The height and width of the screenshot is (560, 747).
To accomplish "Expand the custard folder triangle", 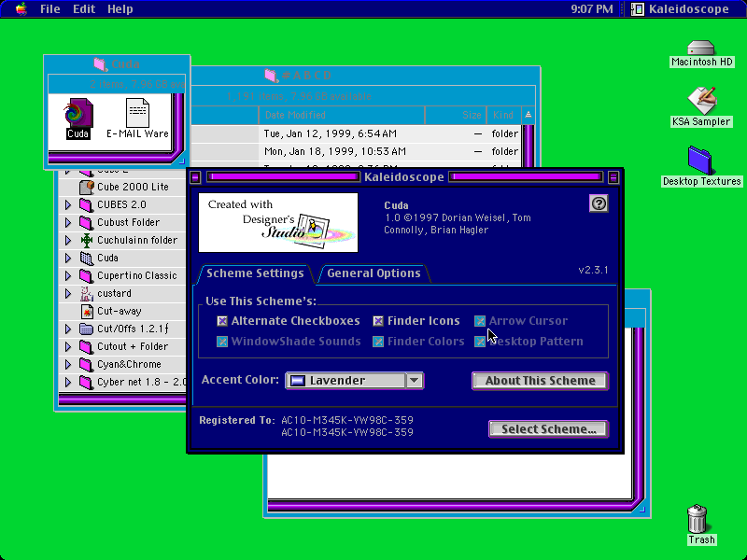I will [x=68, y=293].
